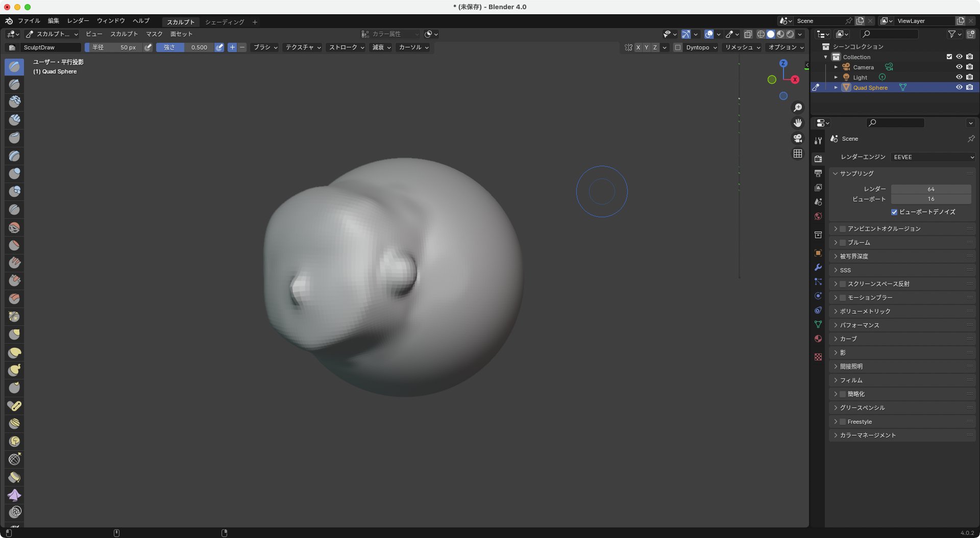This screenshot has height=538, width=980.
Task: Select the Clay Strips brush tool
Action: (14, 120)
